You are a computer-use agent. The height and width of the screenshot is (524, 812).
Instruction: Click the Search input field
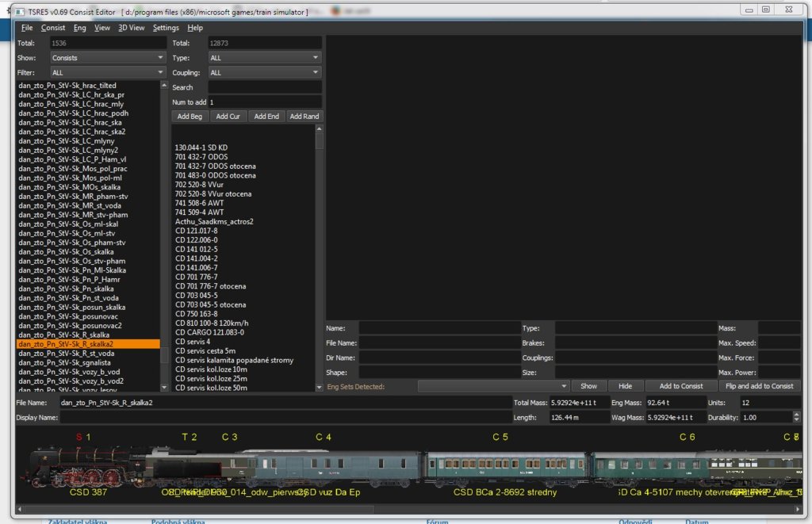[x=265, y=87]
